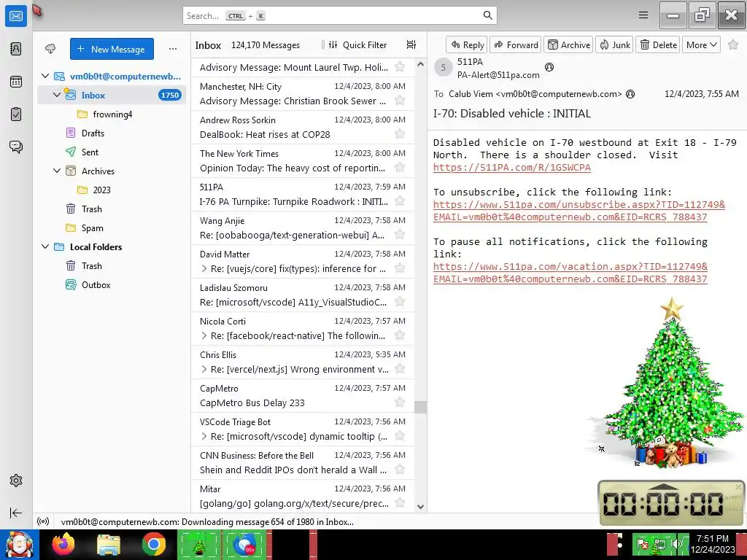
Task: Collapse the Inbox folder subtree
Action: point(57,95)
